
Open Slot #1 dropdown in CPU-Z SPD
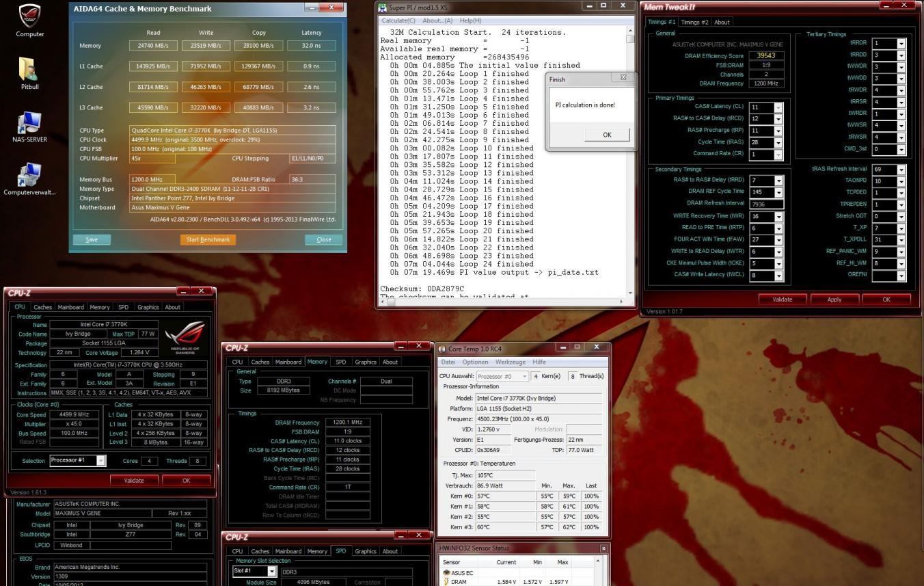coord(254,571)
